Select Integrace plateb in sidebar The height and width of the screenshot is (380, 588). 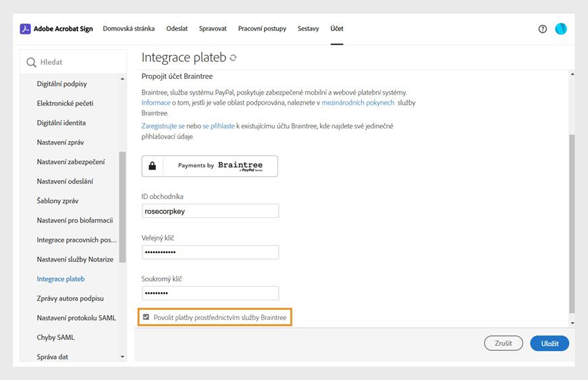(x=61, y=279)
